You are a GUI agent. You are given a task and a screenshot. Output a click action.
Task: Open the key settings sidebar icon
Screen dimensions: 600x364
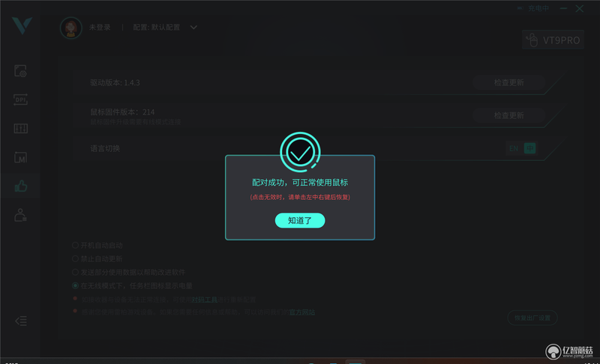(x=20, y=70)
